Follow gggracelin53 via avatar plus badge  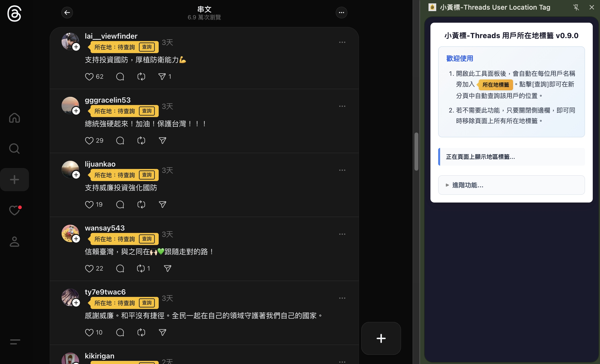[76, 111]
